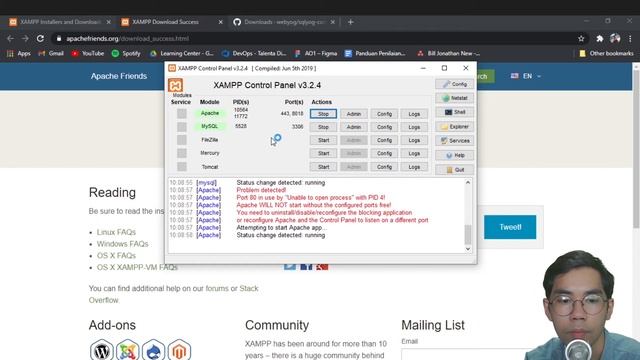Start the Tomcat module
Screen dimensions: 640x360
(323, 167)
